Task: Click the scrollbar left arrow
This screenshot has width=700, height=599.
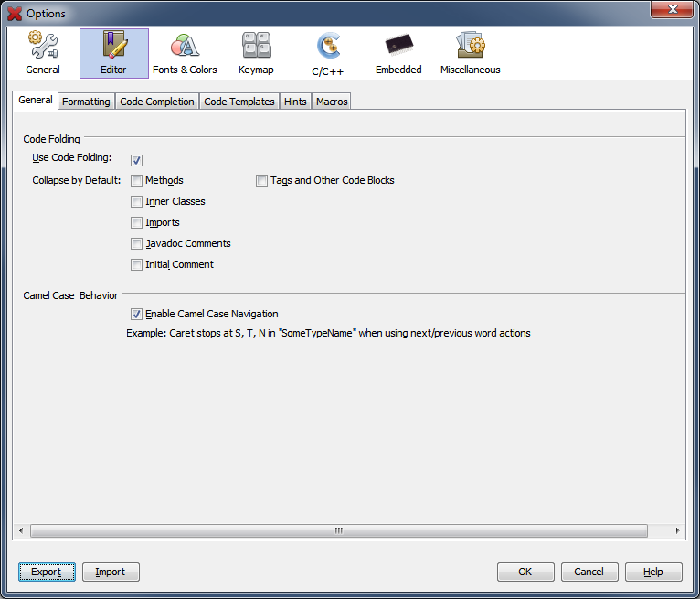Action: point(21,530)
